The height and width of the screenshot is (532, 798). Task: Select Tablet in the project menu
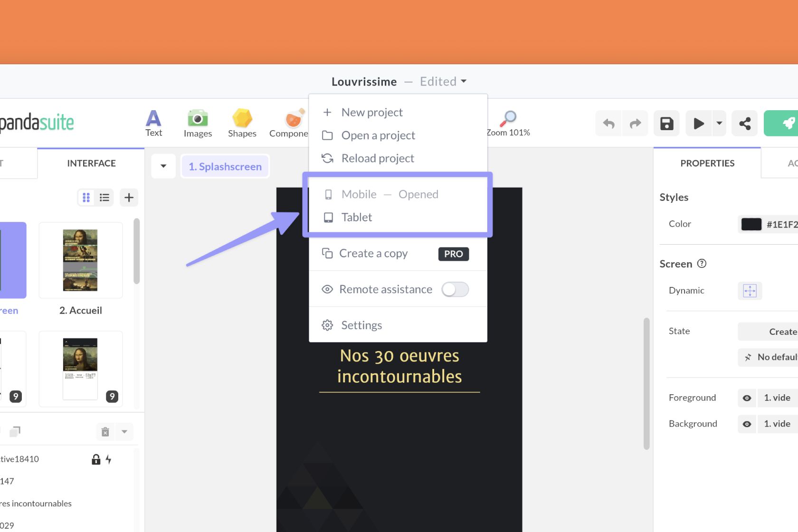356,217
